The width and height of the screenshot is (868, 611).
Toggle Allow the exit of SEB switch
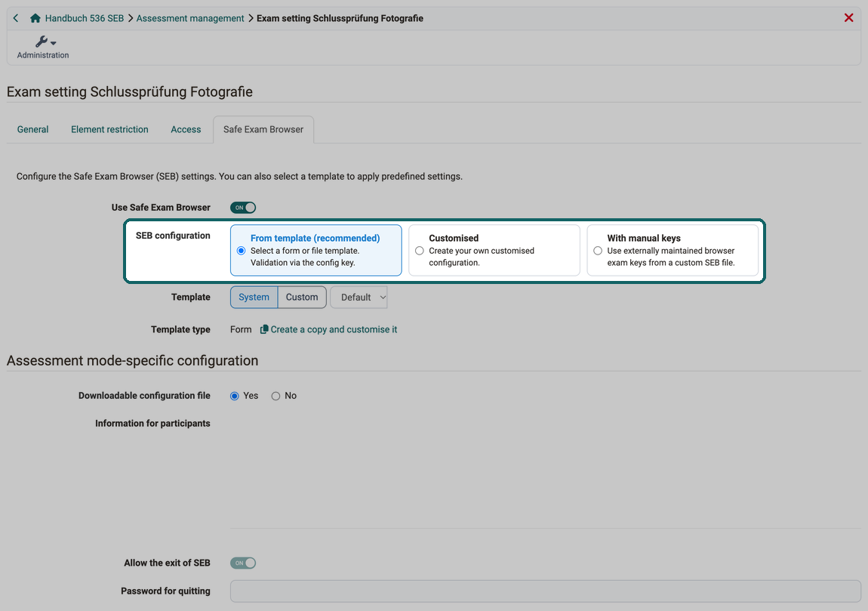pyautogui.click(x=243, y=563)
